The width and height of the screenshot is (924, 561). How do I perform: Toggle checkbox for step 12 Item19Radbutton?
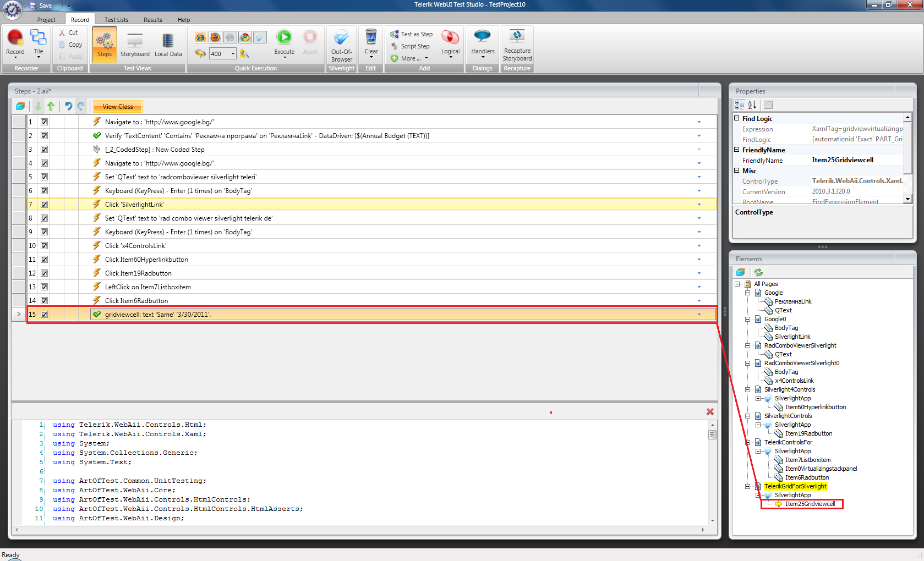(x=44, y=273)
